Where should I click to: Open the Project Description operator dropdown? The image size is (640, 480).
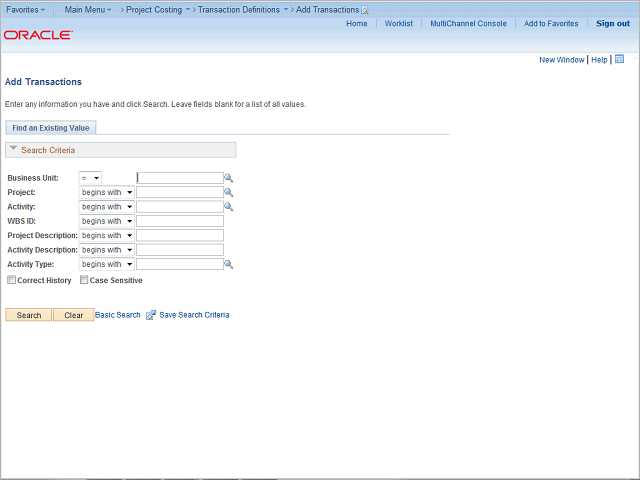coord(107,236)
